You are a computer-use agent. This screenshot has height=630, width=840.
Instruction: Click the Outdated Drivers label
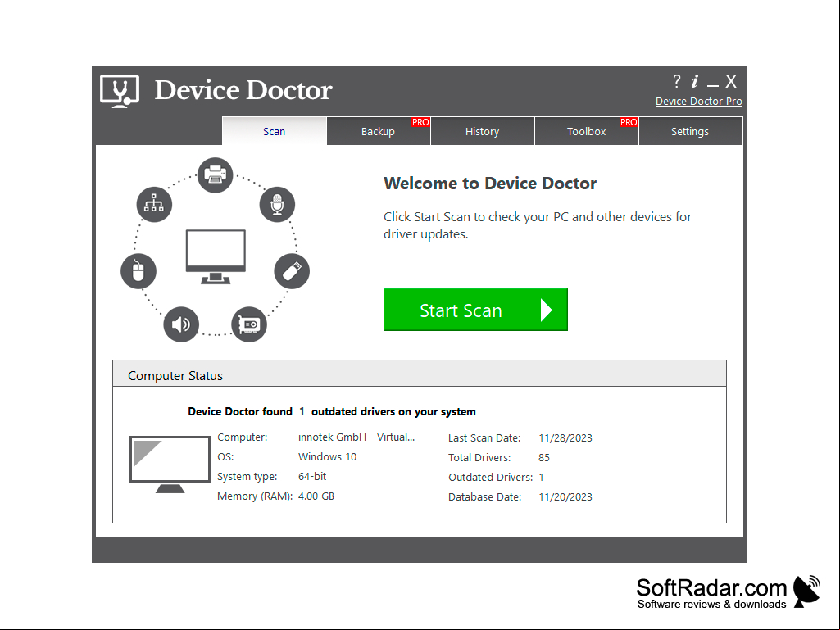(x=490, y=478)
